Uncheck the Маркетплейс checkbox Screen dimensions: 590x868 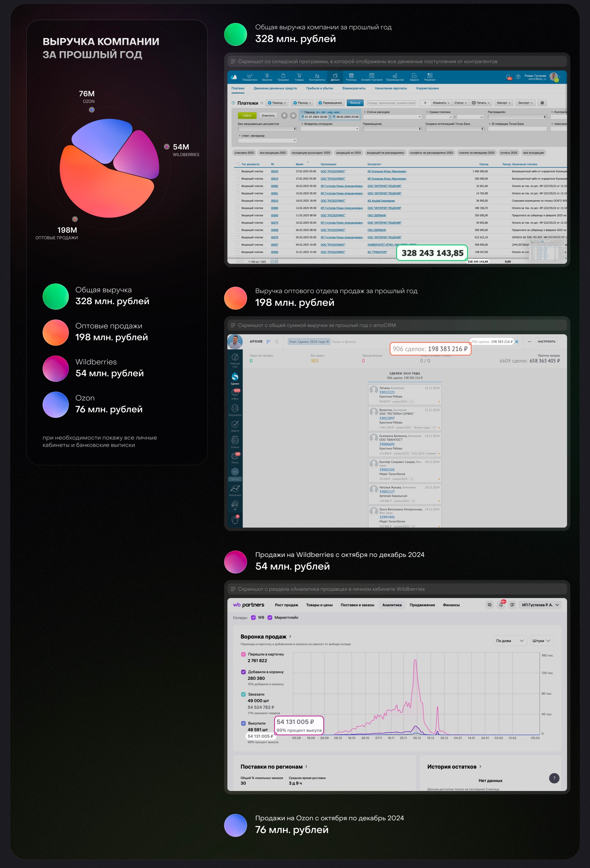(x=270, y=617)
